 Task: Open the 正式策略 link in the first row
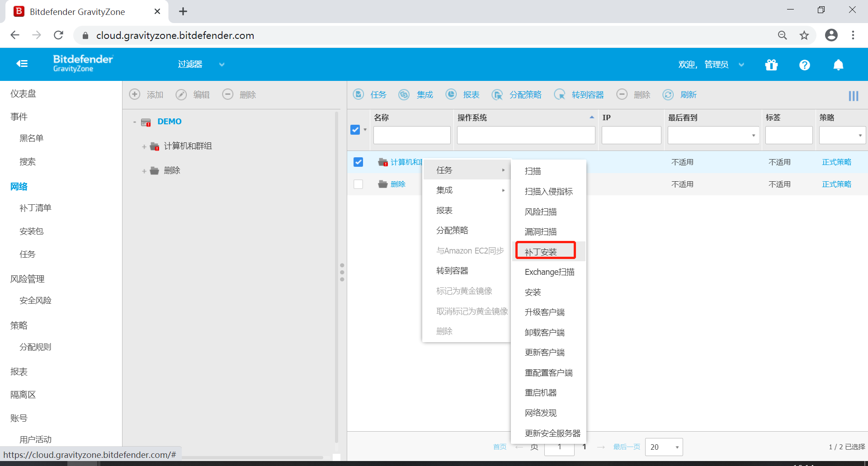836,162
